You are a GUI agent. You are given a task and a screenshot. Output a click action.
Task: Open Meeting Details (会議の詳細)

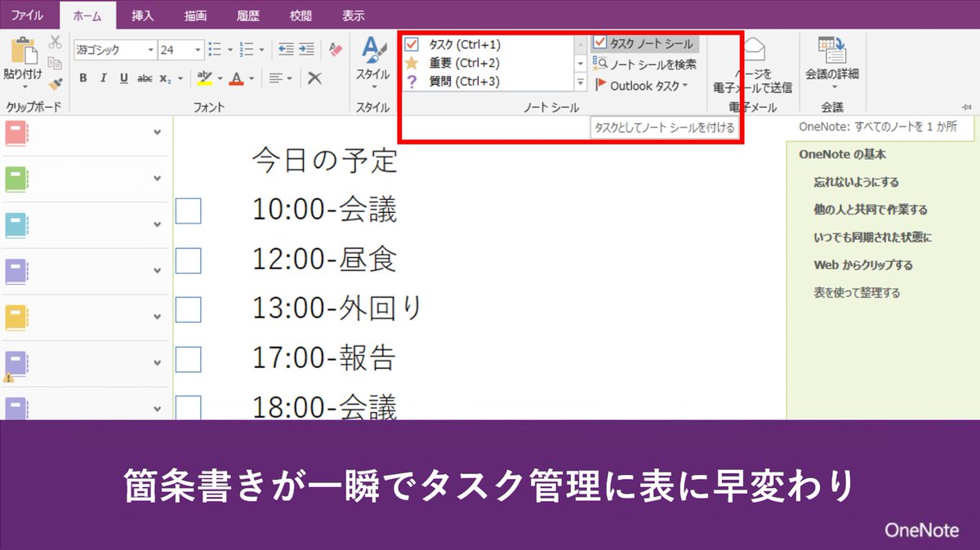pos(832,61)
